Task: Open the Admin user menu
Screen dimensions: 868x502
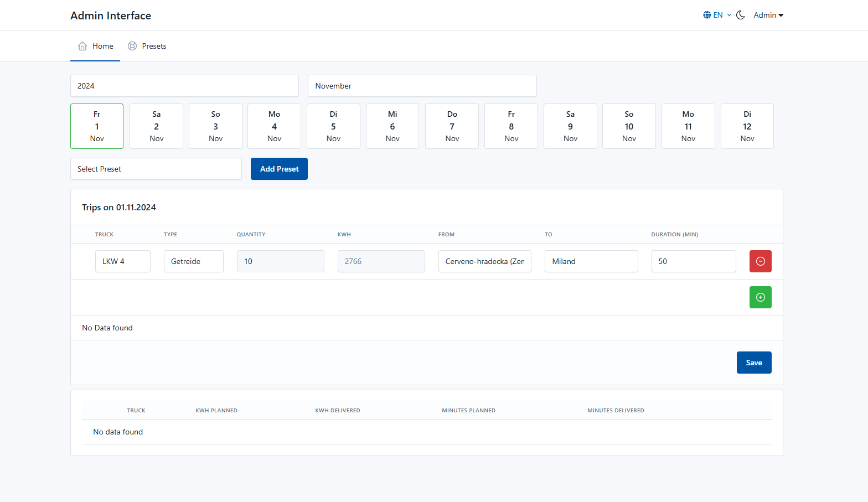Action: pyautogui.click(x=768, y=15)
